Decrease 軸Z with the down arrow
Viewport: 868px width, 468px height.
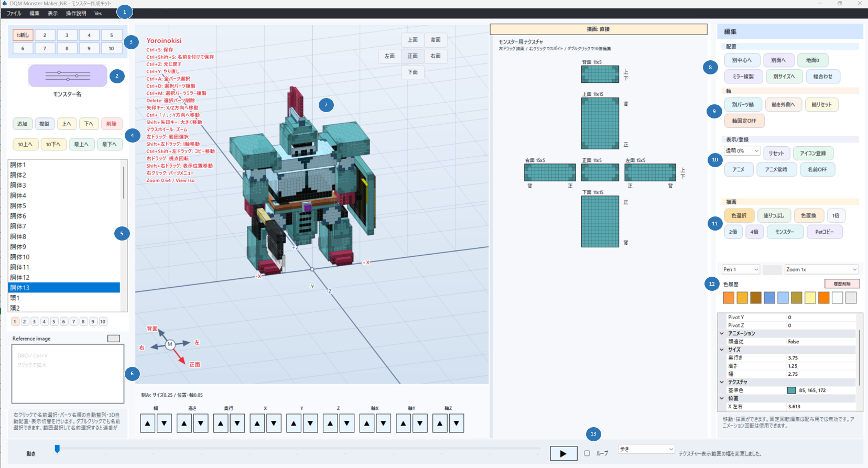tap(457, 423)
